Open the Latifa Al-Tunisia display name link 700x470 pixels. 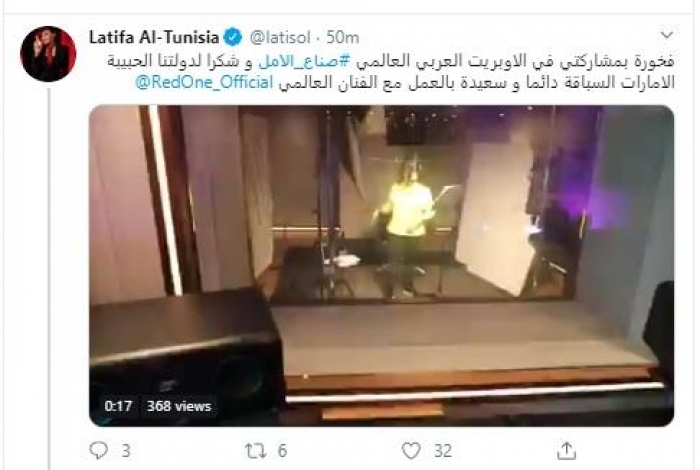[154, 37]
